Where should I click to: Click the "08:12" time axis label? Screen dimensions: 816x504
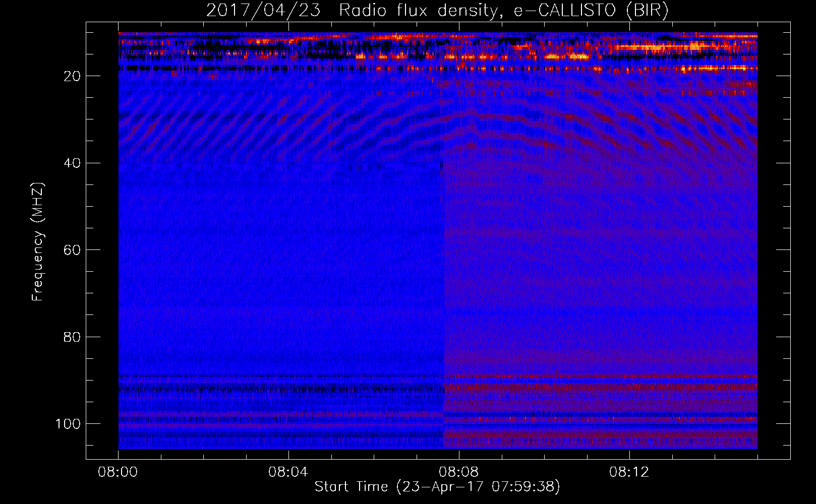click(x=629, y=472)
